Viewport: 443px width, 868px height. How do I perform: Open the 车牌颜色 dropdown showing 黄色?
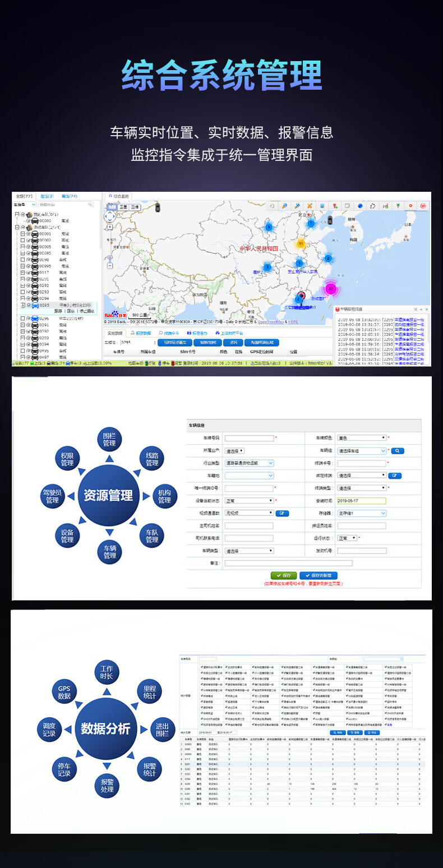click(x=362, y=438)
